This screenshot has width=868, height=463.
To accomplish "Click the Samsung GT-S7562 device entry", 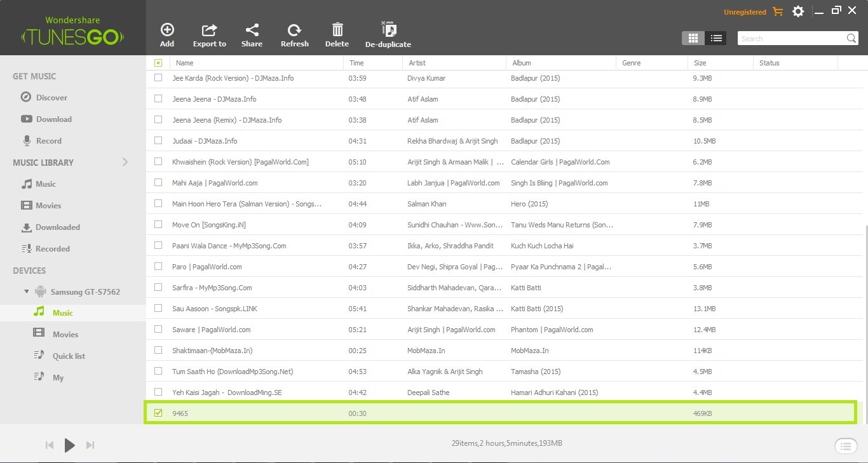I will (85, 292).
